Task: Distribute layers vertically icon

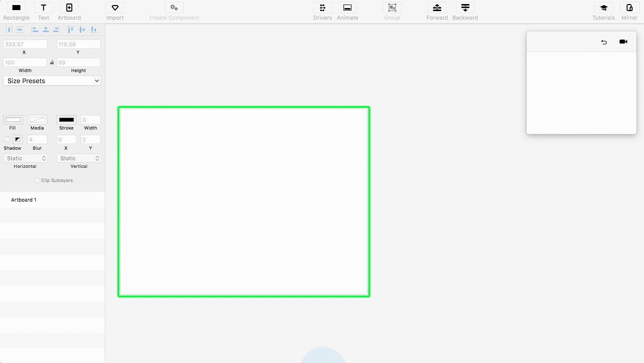Action: pos(20,30)
